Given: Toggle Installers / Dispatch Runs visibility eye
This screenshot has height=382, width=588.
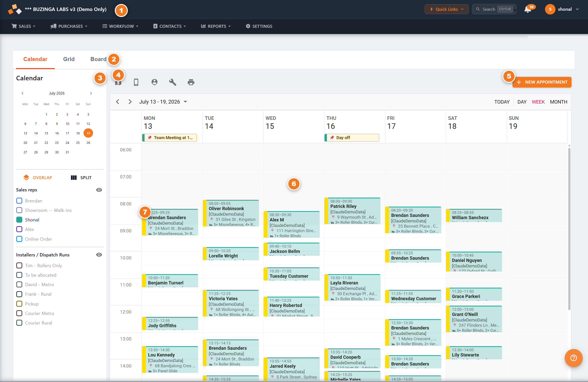Looking at the screenshot, I should click(99, 255).
